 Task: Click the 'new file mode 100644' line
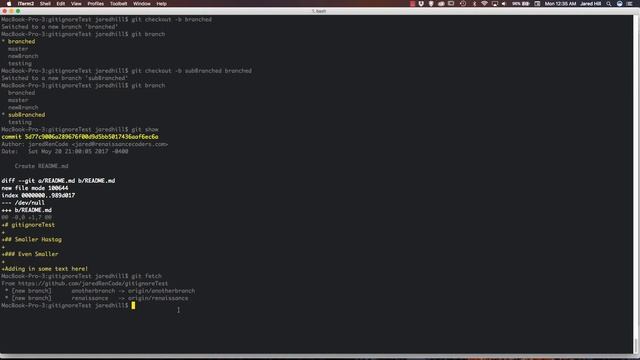(x=35, y=188)
